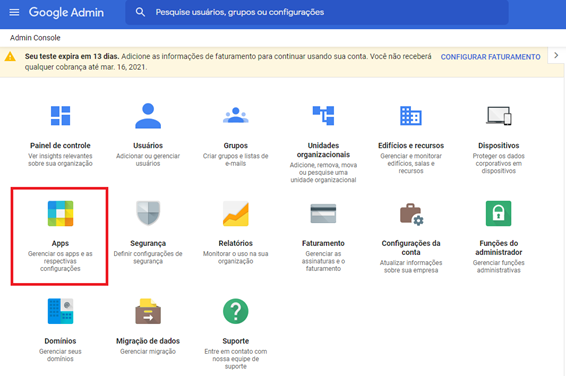Click the Suporte title text
Image resolution: width=566 pixels, height=376 pixels.
coord(236,341)
